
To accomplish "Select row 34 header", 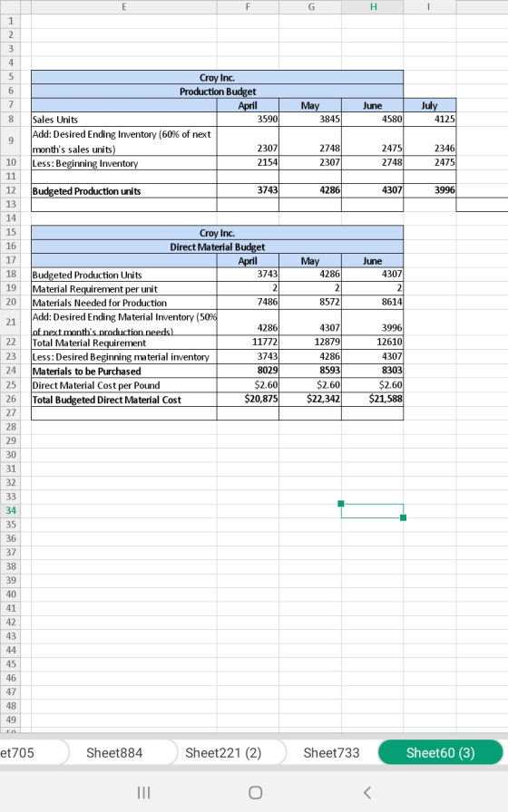I will [x=11, y=510].
